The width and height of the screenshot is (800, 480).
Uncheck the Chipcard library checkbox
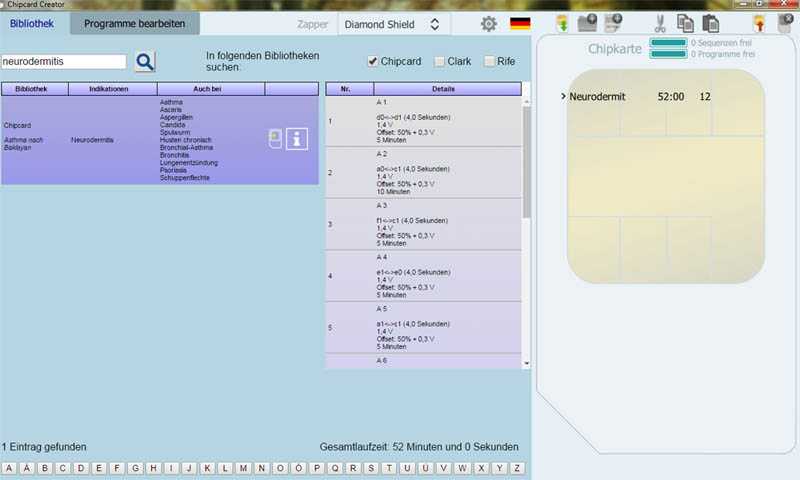[373, 62]
